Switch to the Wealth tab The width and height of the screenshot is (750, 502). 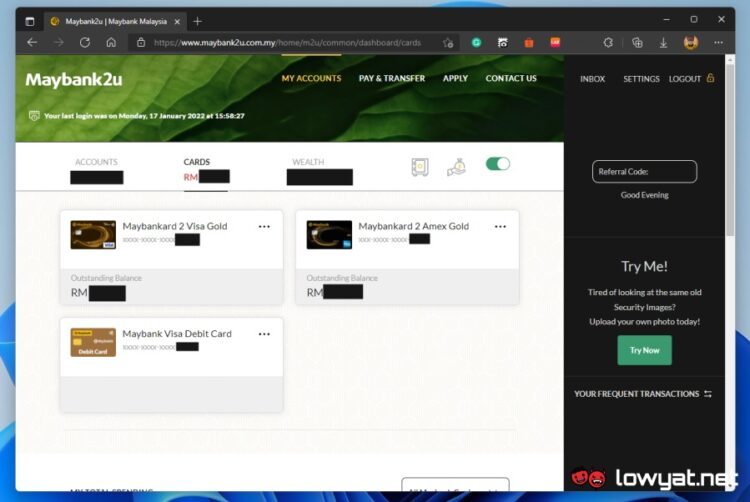(308, 162)
